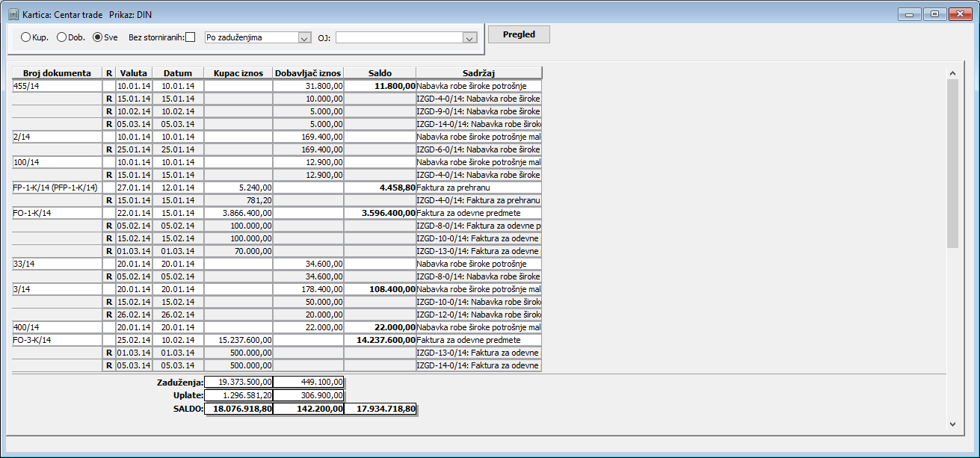Screen dimensions: 980x458
Task: Click the 4.458,80 saldo cell
Action: [380, 188]
